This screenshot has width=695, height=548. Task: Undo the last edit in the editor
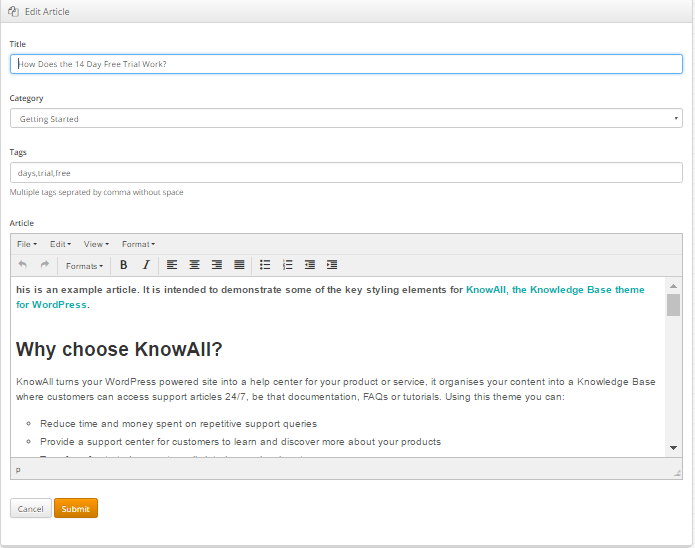click(x=23, y=265)
